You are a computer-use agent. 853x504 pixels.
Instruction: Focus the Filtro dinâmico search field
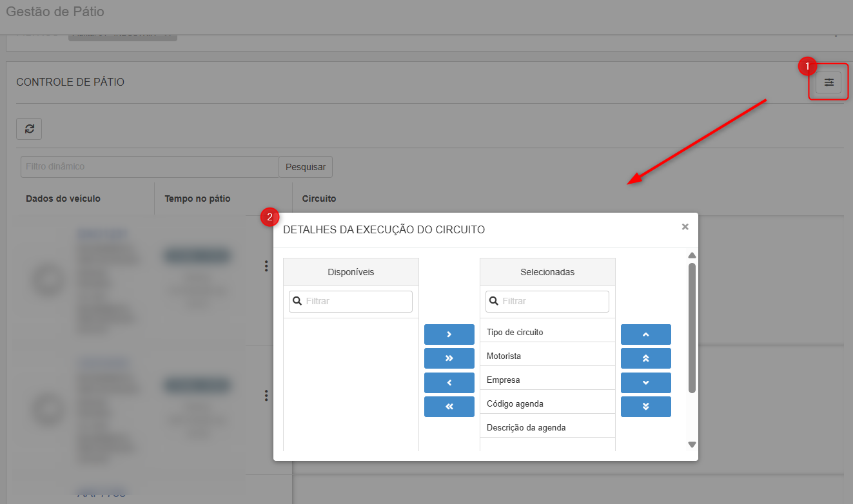(150, 166)
